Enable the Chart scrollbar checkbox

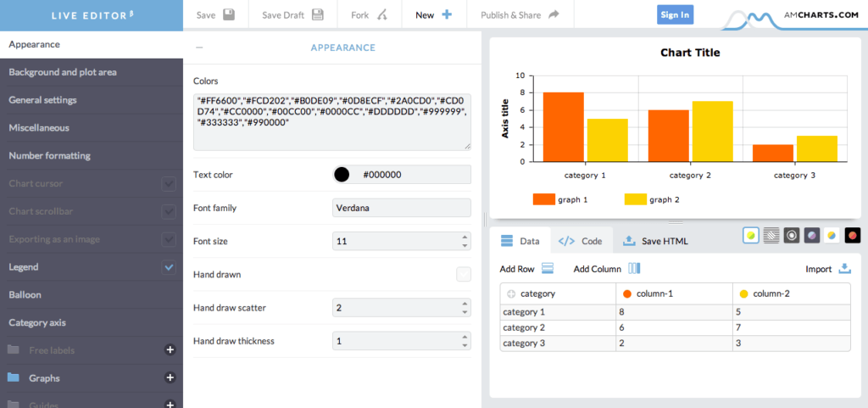(169, 211)
